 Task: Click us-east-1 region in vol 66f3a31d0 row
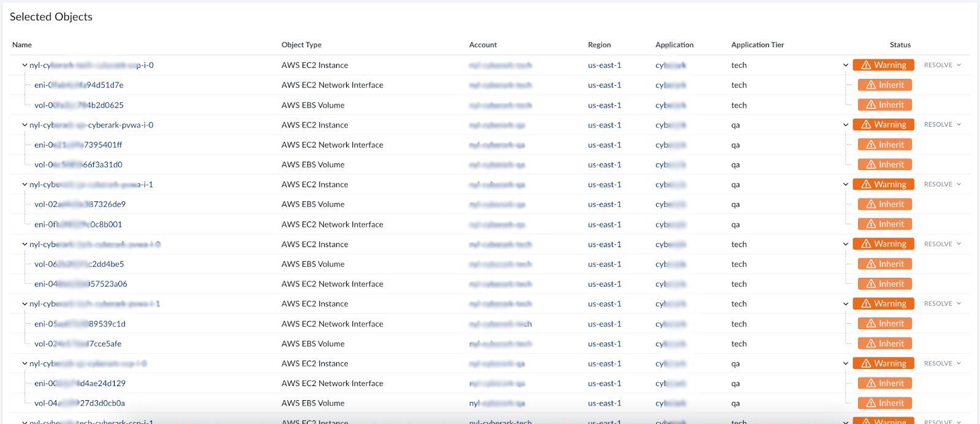[605, 165]
